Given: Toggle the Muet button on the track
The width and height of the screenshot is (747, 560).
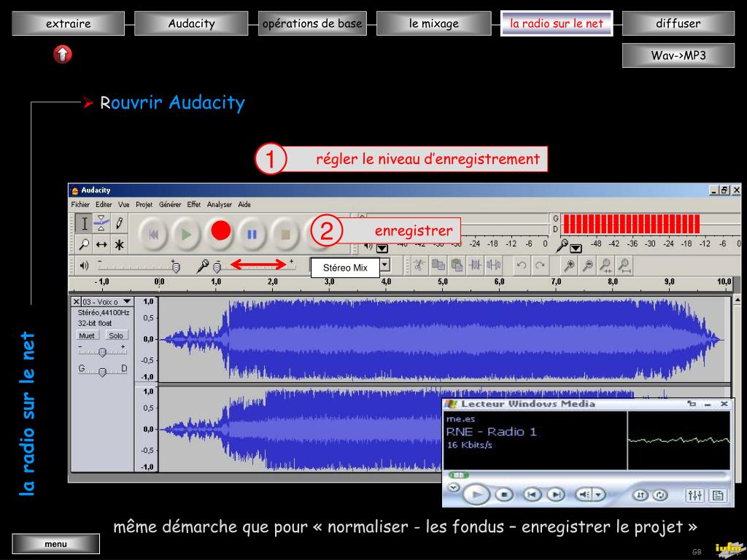Looking at the screenshot, I should pyautogui.click(x=87, y=335).
